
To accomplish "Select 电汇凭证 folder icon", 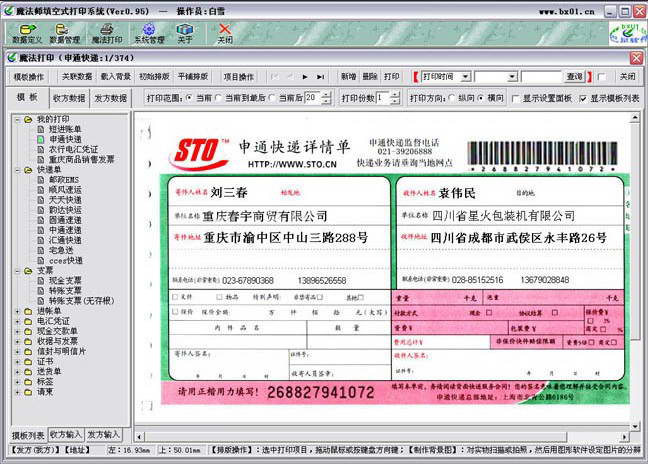I will pos(28,321).
